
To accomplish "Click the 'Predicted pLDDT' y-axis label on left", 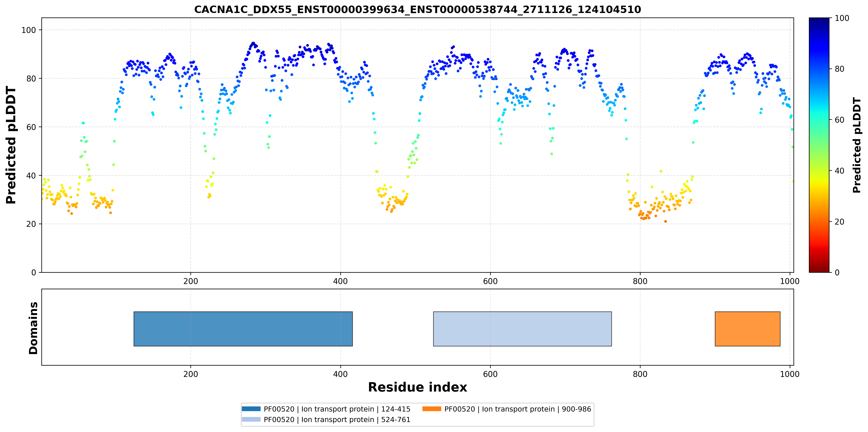I will point(11,145).
